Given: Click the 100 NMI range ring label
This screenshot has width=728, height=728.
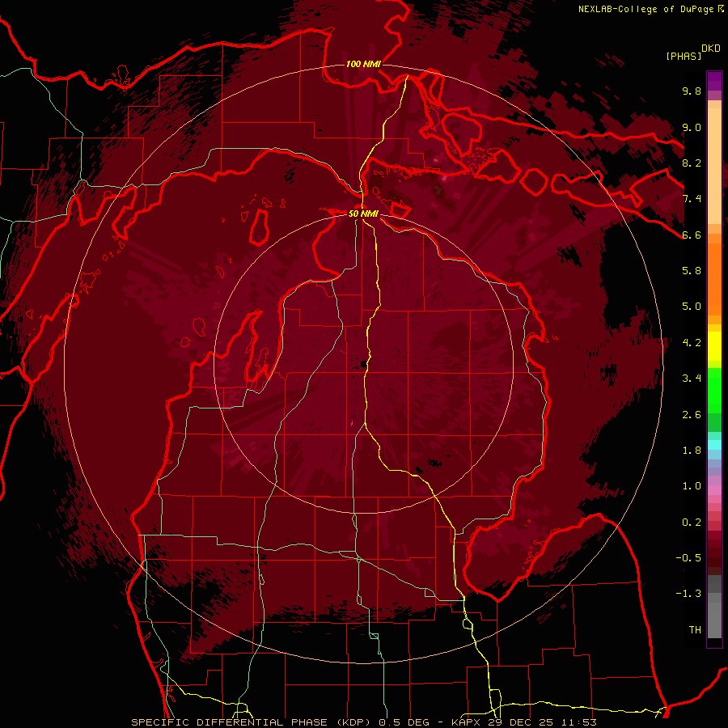Looking at the screenshot, I should tap(363, 64).
